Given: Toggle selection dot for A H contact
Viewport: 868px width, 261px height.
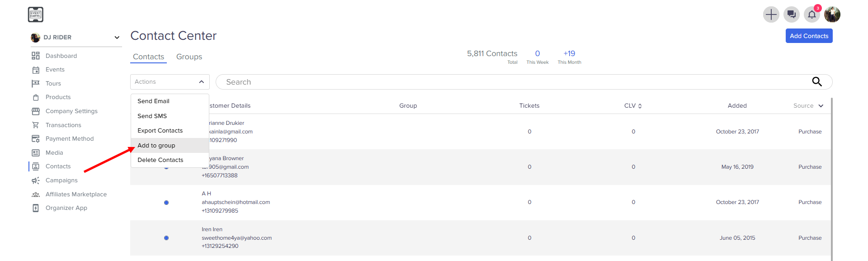Looking at the screenshot, I should 166,203.
